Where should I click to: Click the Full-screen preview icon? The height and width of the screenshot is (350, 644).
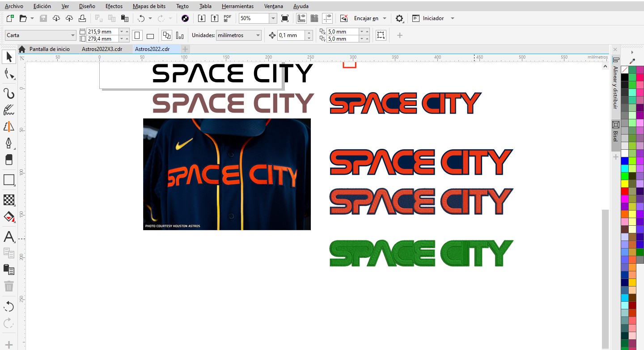285,18
